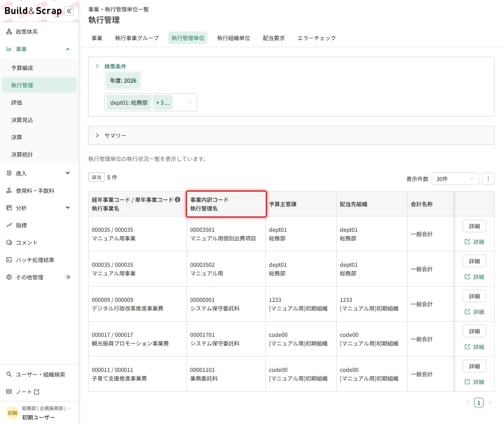The image size is (504, 425).
Task: Expand the 分析 sidebar section
Action: click(68, 208)
